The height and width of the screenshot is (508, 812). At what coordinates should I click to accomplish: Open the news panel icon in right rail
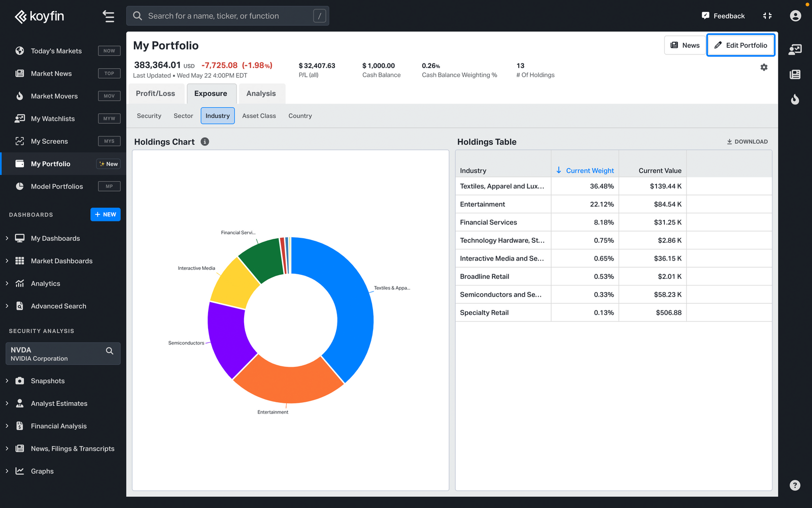point(795,75)
